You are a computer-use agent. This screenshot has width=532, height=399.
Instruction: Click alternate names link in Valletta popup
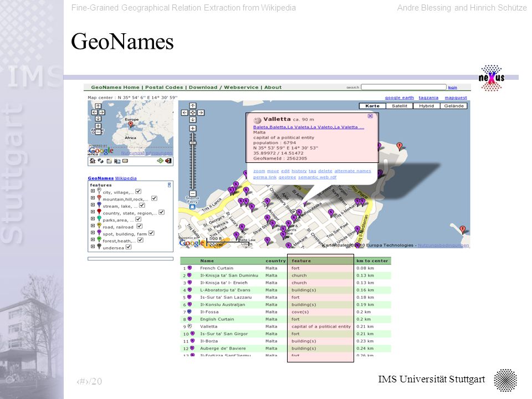(x=352, y=171)
